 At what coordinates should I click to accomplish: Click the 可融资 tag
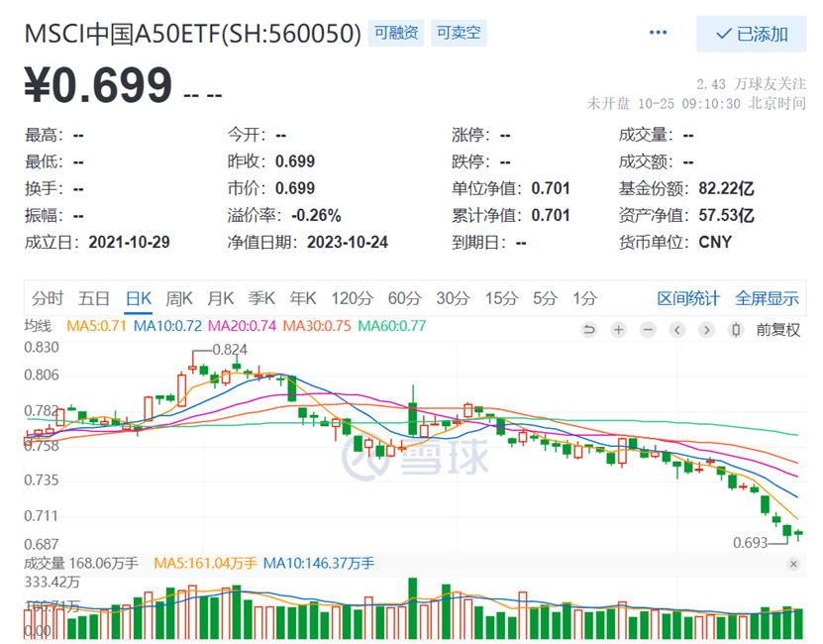[x=396, y=33]
